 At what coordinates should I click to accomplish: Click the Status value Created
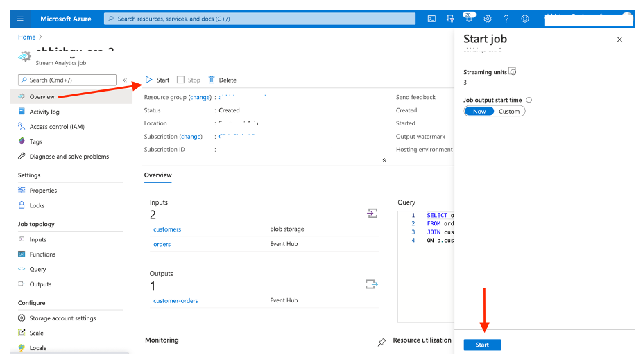click(229, 110)
